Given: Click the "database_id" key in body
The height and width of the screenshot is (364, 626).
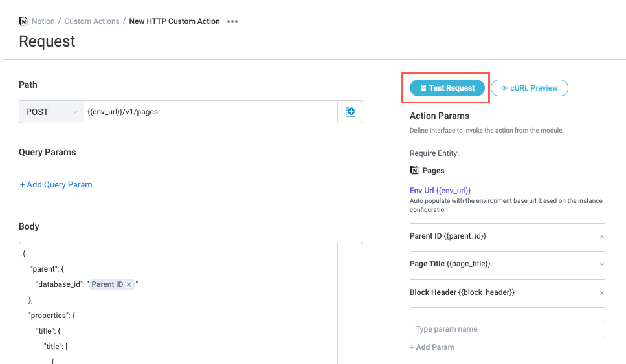Looking at the screenshot, I should tap(60, 284).
